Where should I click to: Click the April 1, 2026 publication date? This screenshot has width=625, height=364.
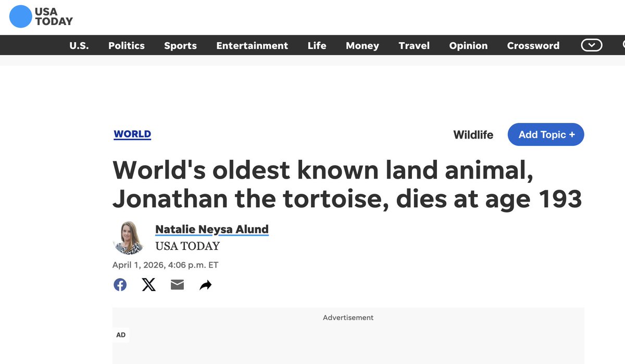165,265
